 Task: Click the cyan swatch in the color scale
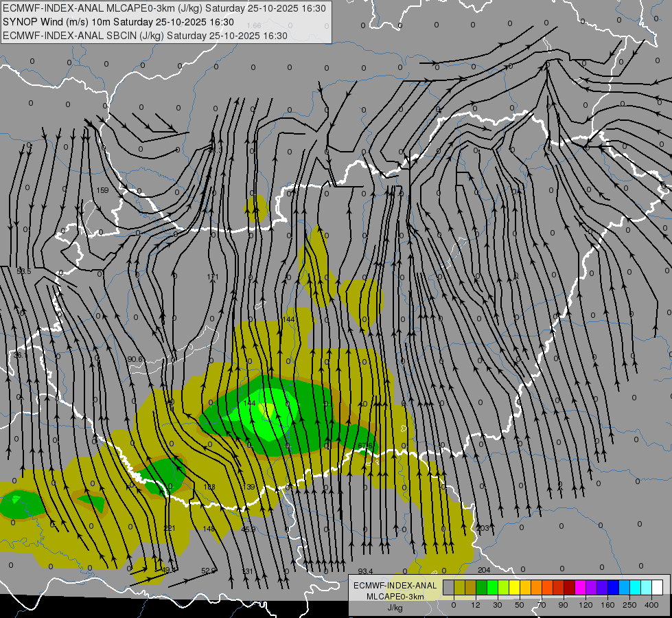(636, 587)
